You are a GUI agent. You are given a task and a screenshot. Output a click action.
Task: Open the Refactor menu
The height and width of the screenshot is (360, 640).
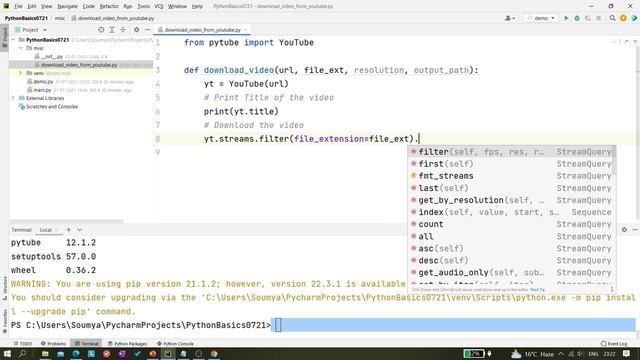(109, 7)
